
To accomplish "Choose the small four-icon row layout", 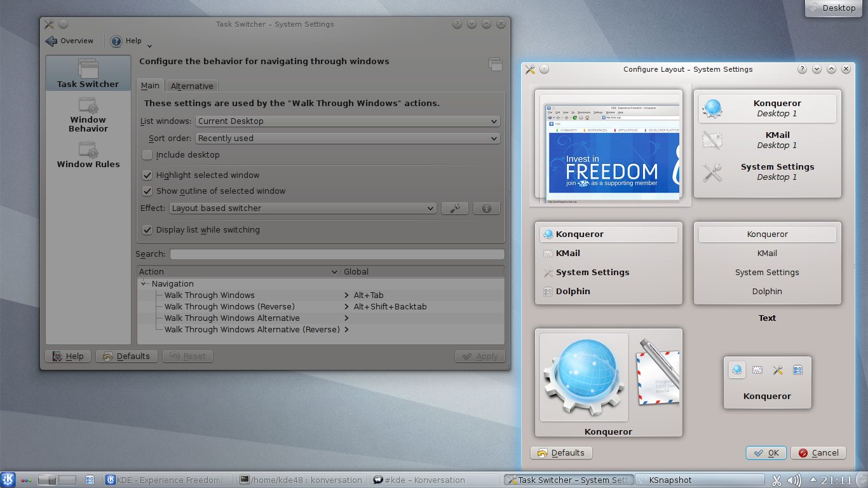I will click(x=767, y=383).
